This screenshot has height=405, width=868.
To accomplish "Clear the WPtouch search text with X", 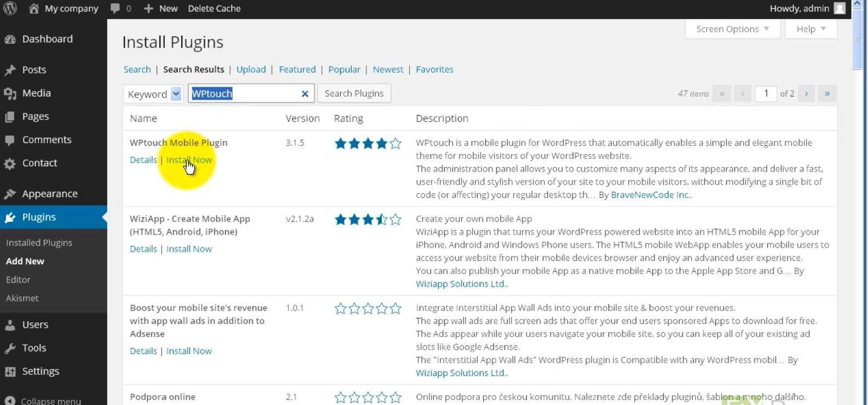I will 305,94.
